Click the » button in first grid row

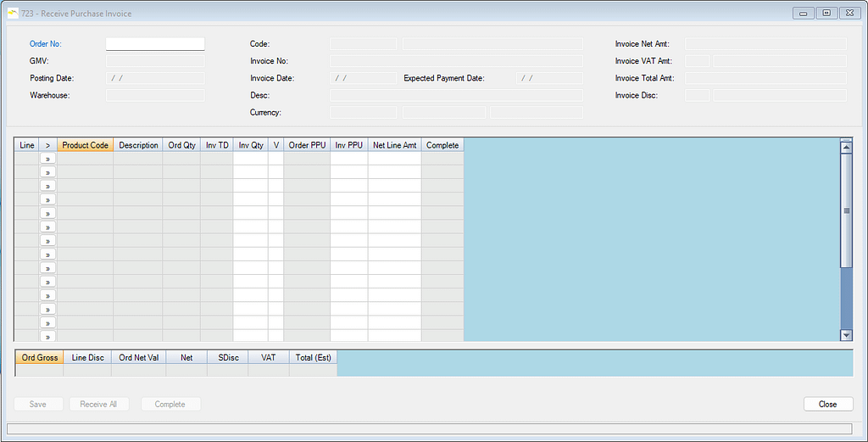(x=47, y=159)
